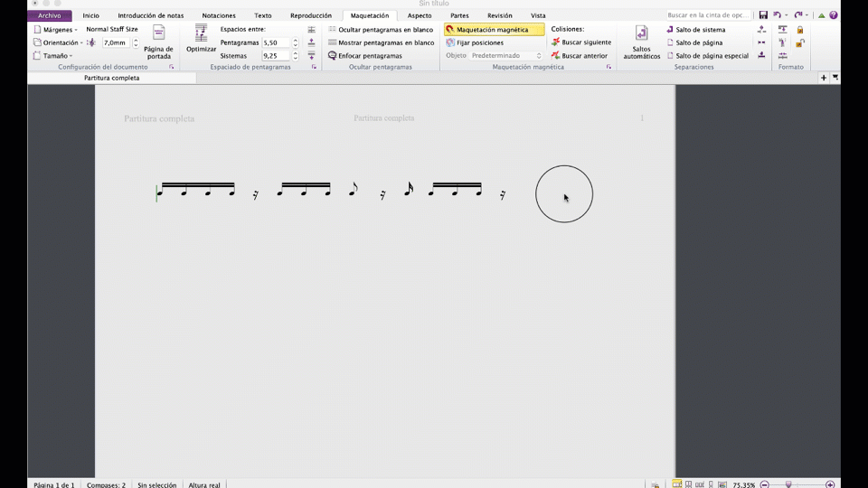The image size is (868, 488).
Task: Open the redo history dropdown arrow
Action: [x=807, y=15]
